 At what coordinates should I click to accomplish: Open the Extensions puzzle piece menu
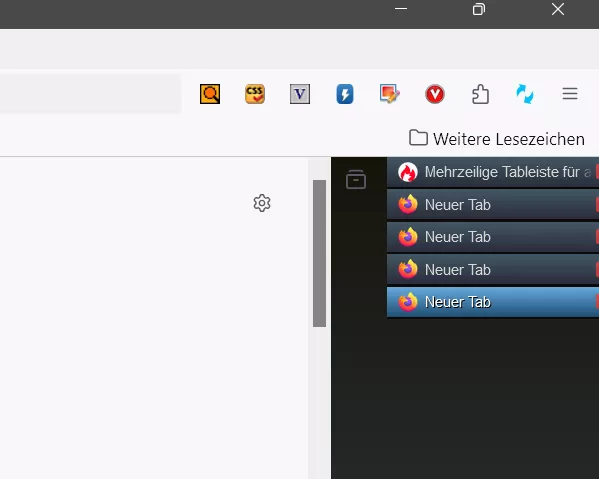(480, 94)
